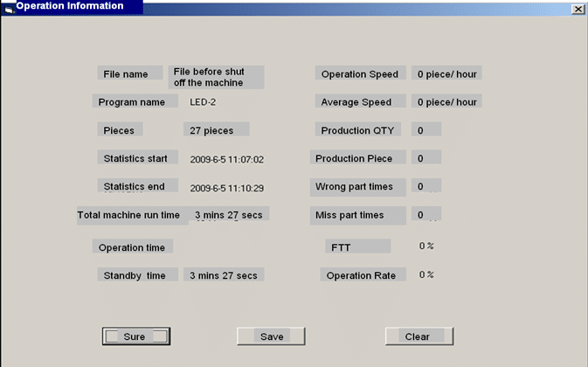Select the Operation Rate 0% value
588x367 pixels.
[426, 274]
